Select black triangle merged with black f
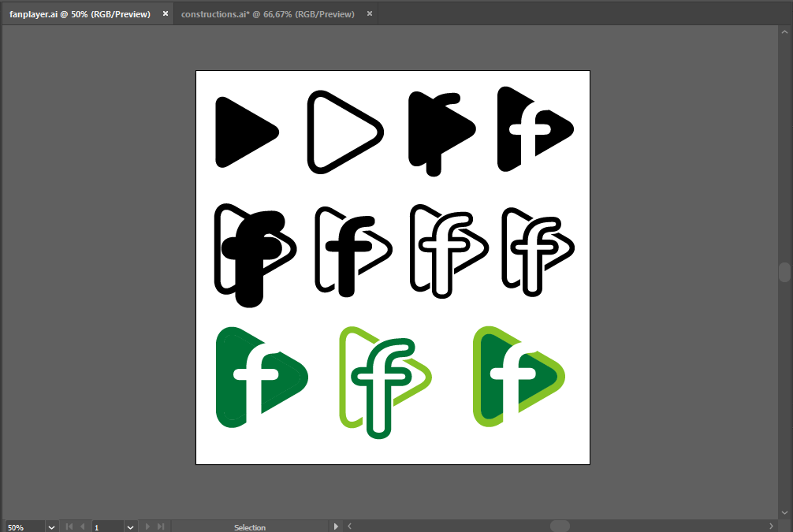 click(442, 134)
